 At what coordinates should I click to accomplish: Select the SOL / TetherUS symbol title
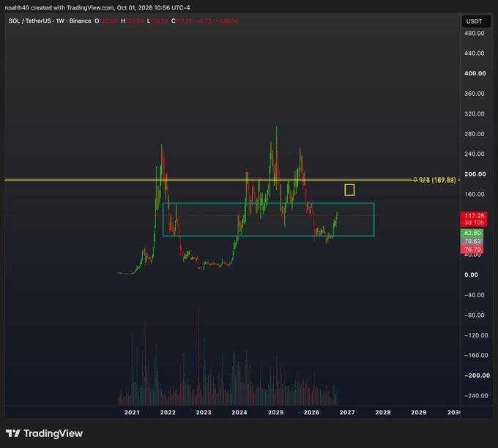(x=29, y=21)
